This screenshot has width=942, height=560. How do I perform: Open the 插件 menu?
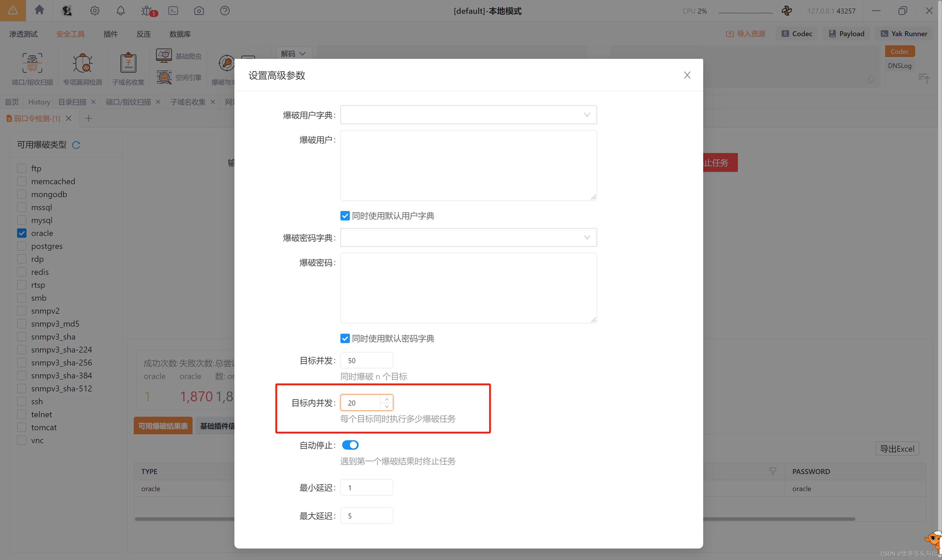point(111,34)
